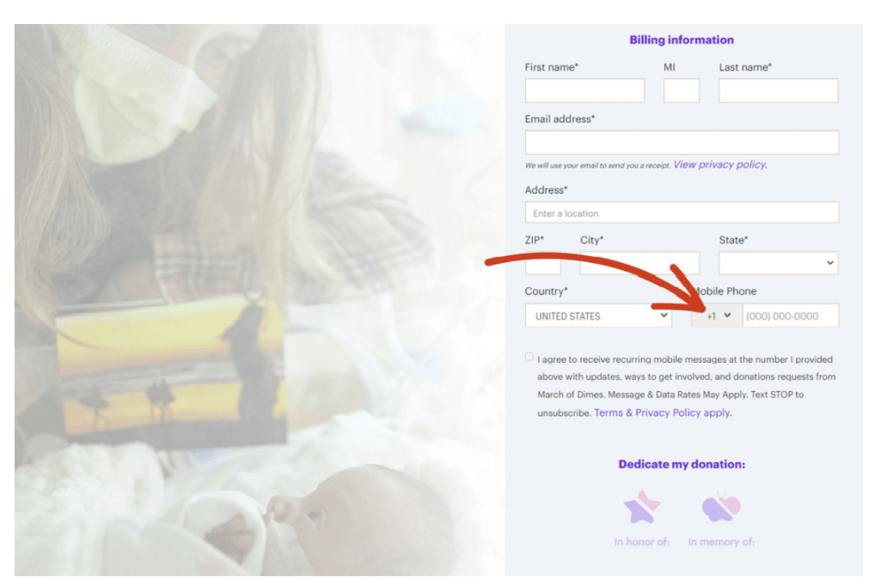Expand the +1 phone country code selector
The image size is (881, 588).
click(x=718, y=315)
